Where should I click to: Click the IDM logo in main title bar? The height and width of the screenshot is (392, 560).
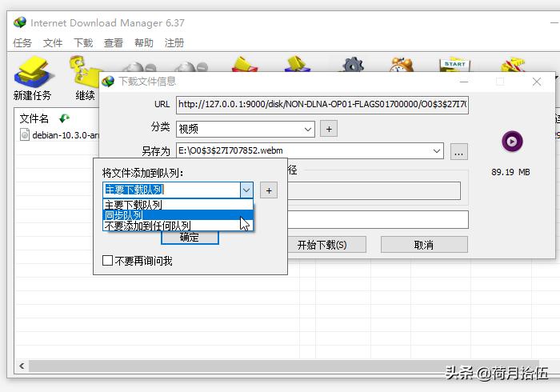click(x=20, y=22)
